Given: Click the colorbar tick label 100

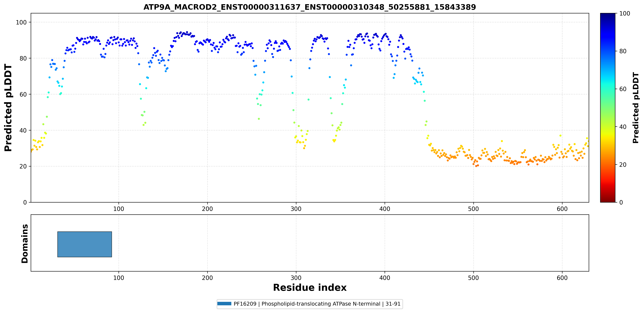Looking at the screenshot, I should (x=624, y=14).
